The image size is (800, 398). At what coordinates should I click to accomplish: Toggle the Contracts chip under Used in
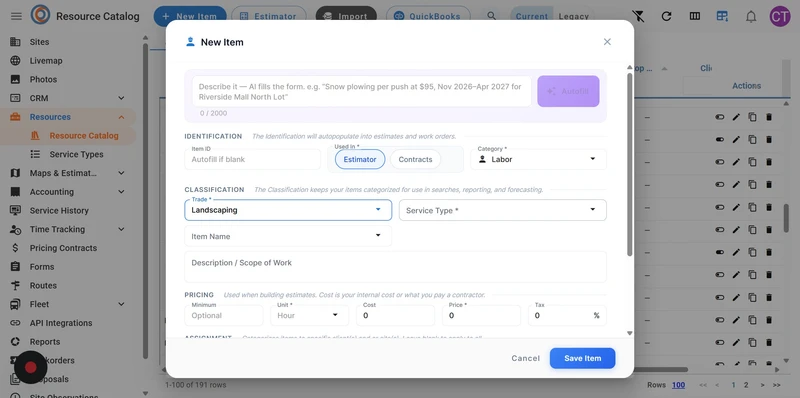(x=415, y=159)
